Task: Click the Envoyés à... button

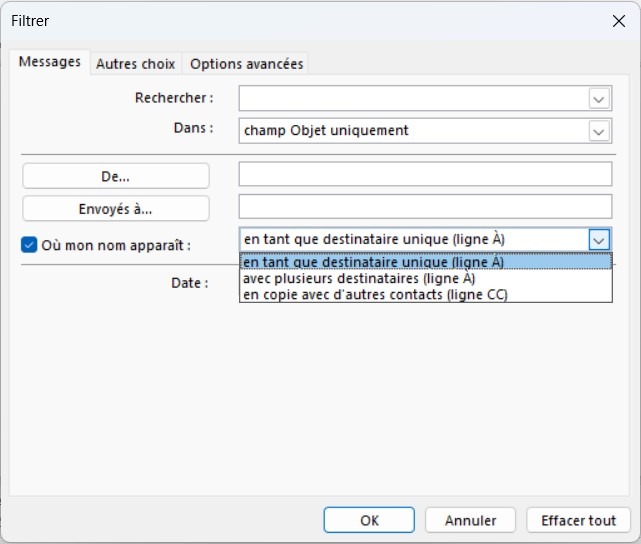Action: click(116, 209)
